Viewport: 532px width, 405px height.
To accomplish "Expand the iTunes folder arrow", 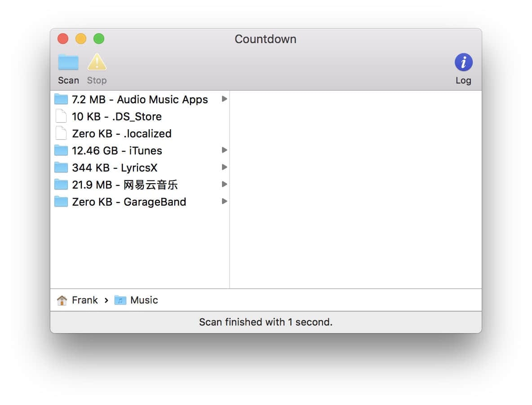I will pos(224,150).
